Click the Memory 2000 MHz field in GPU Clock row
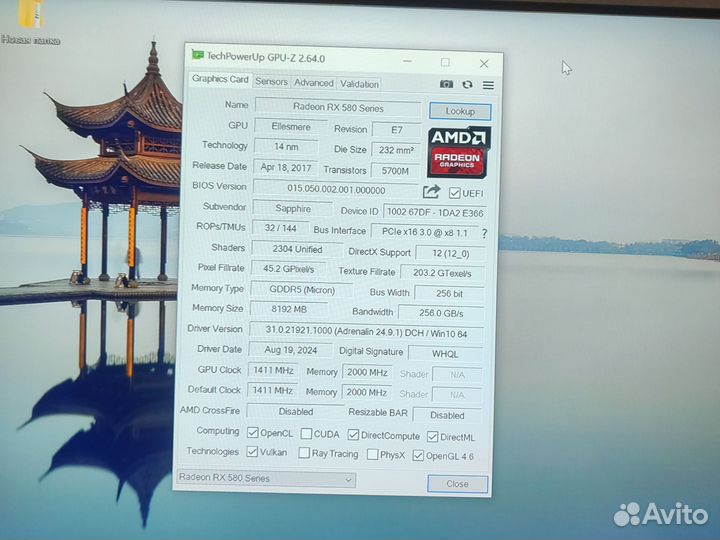 [x=367, y=372]
